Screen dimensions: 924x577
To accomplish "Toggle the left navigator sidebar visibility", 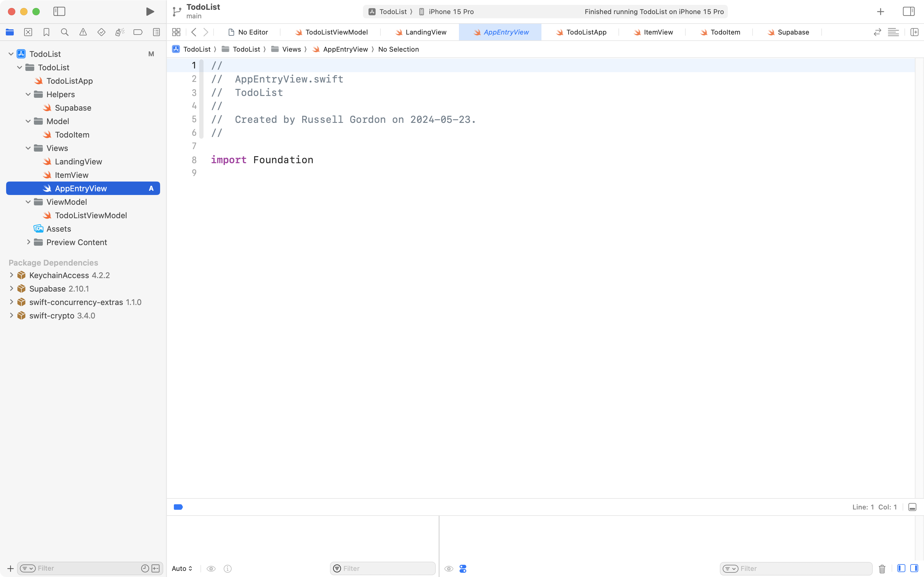I will [x=60, y=11].
